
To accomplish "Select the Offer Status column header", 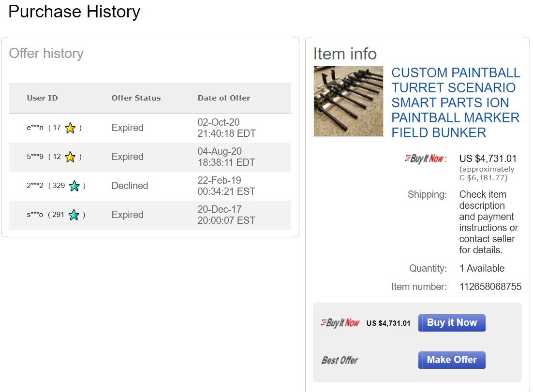I will [x=136, y=98].
